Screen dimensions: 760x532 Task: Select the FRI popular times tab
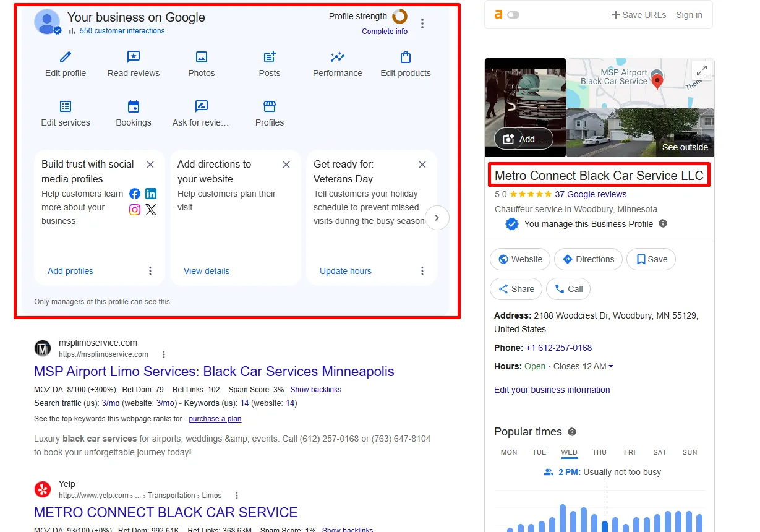pyautogui.click(x=630, y=452)
